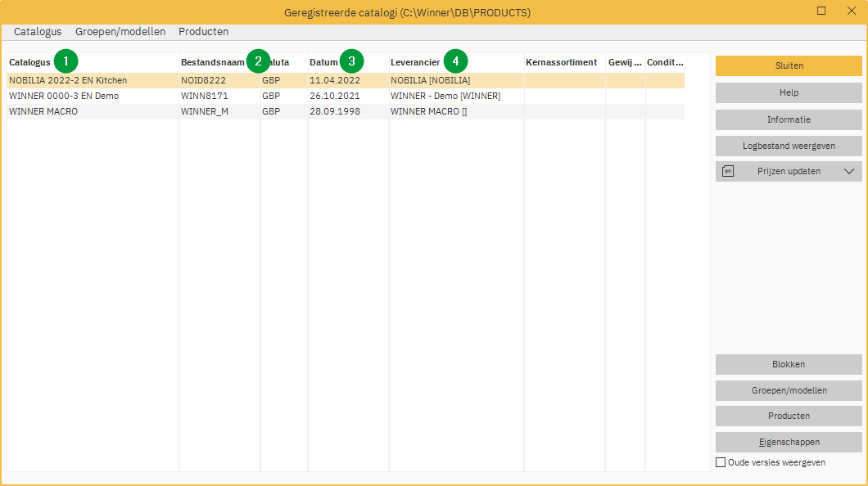Sort the list by clicking Datum header
The width and height of the screenshot is (868, 486).
321,61
